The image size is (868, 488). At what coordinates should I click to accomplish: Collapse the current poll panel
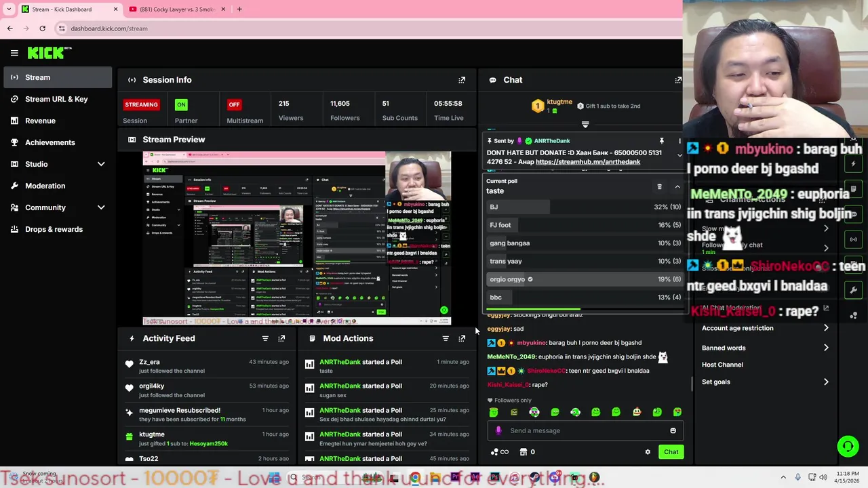[x=677, y=186]
